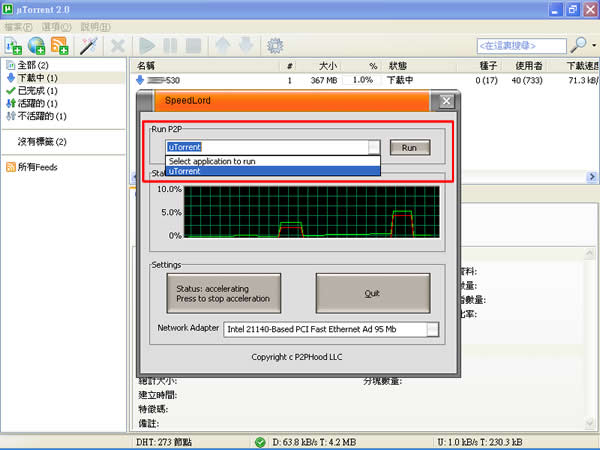
Task: Click the green network status icon
Action: pos(260,442)
